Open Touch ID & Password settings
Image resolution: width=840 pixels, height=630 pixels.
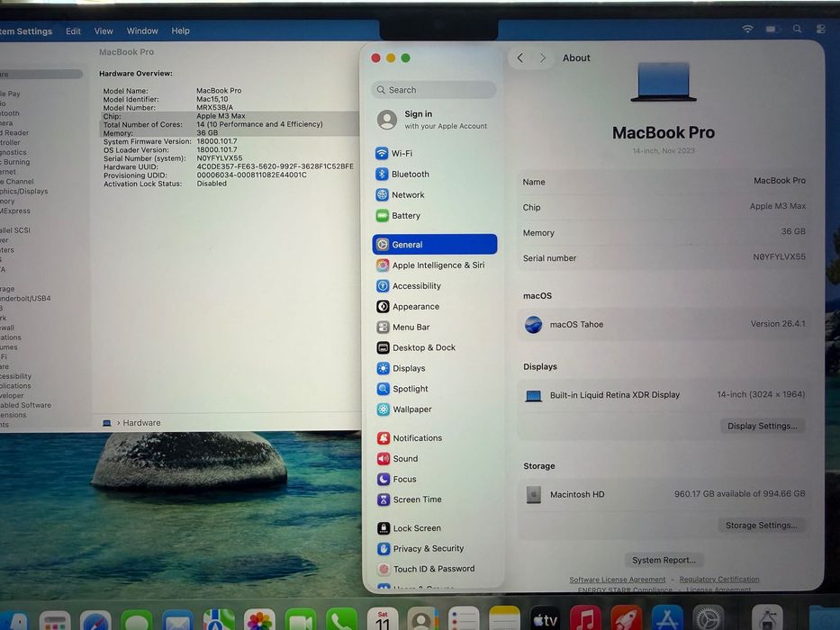435,569
